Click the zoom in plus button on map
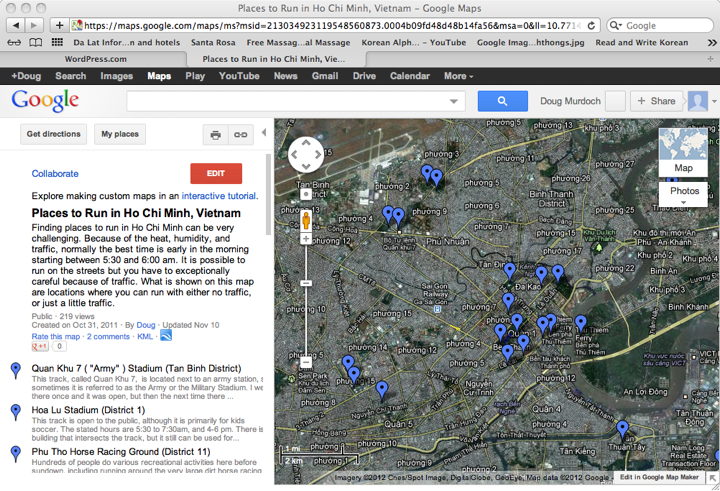 click(306, 238)
